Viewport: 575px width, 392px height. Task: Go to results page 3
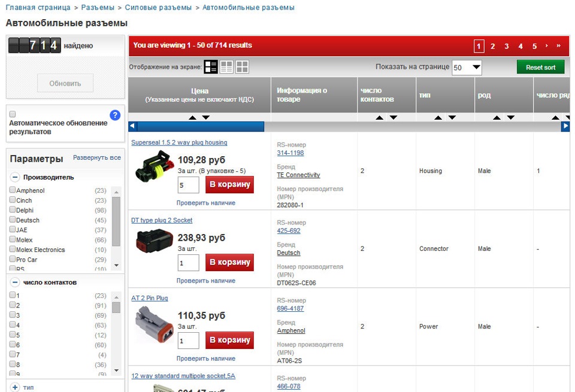(x=507, y=46)
